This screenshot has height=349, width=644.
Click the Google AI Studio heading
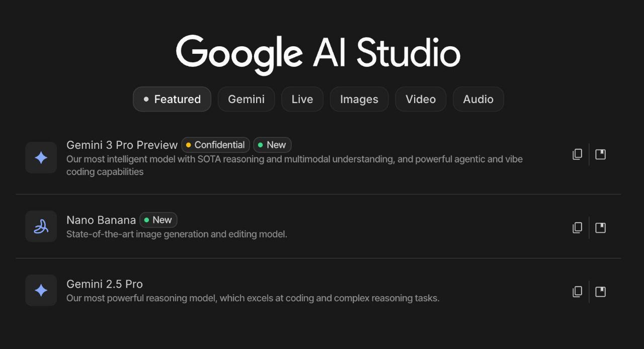point(318,52)
